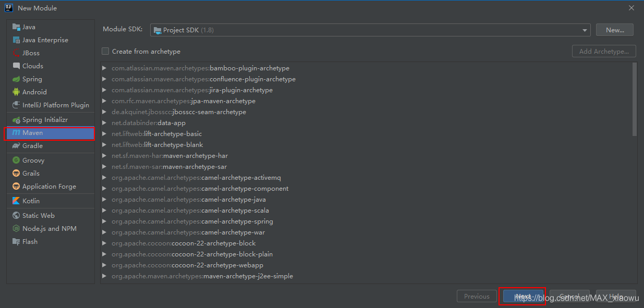Image resolution: width=644 pixels, height=308 pixels.
Task: Select the Spring leaf icon
Action: 16,79
